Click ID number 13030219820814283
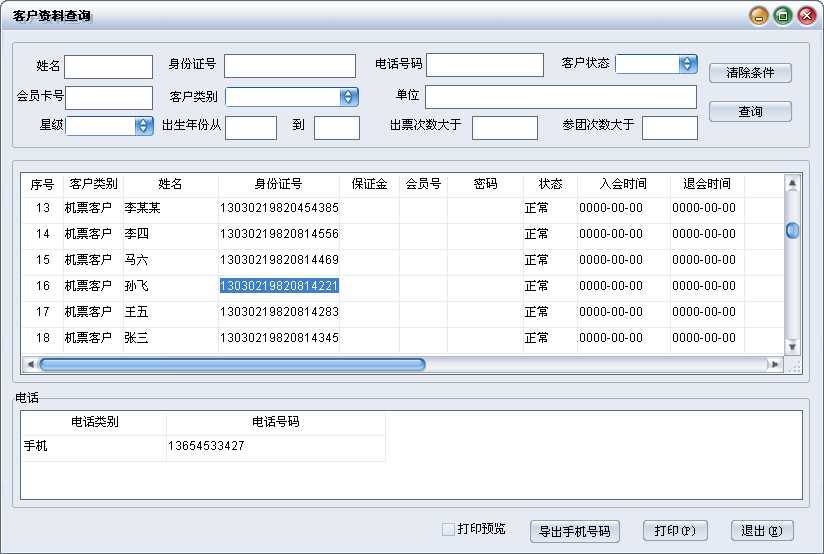This screenshot has width=824, height=554. pyautogui.click(x=279, y=312)
